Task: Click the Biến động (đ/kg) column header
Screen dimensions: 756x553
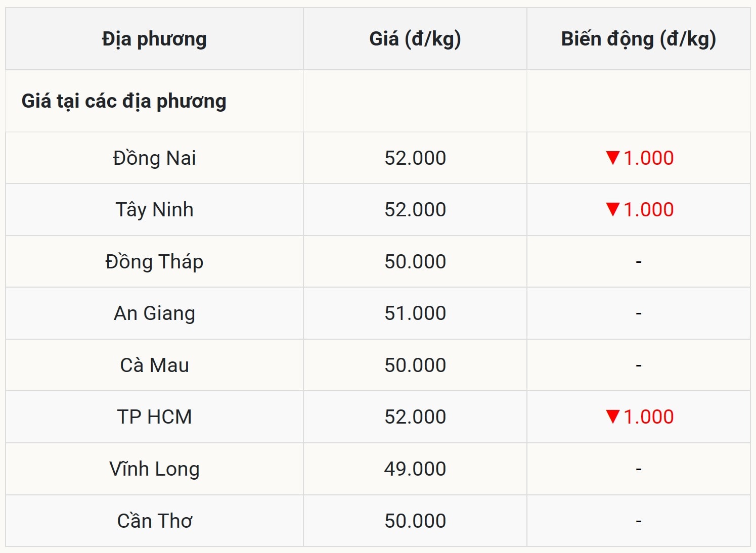Action: point(638,39)
